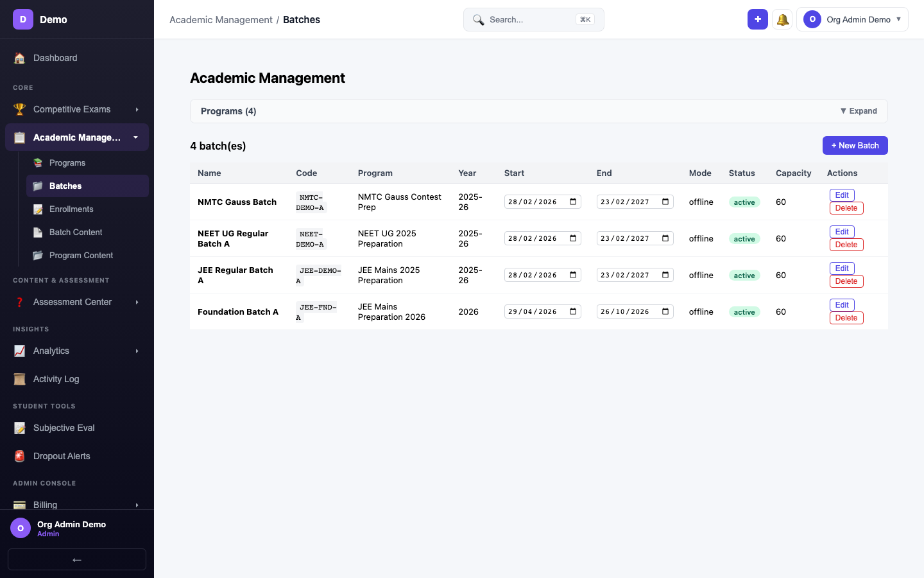Click the Batches folder icon in sidebar
The height and width of the screenshot is (578, 924).
pyautogui.click(x=38, y=186)
